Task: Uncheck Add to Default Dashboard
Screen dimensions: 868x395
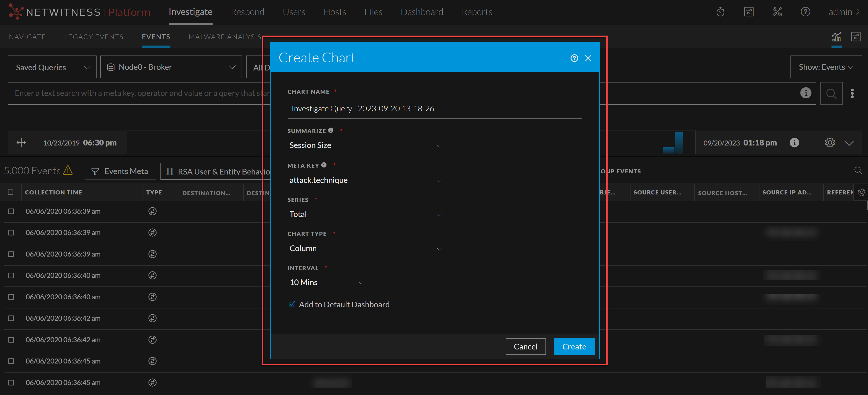Action: coord(292,304)
